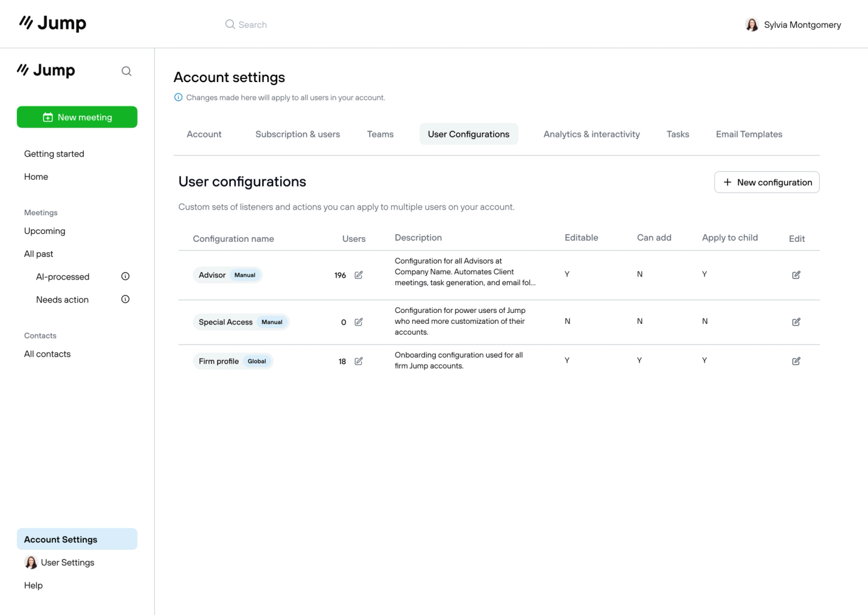Viewport: 868px width, 615px height.
Task: Click the Help link in the sidebar
Action: coord(33,585)
